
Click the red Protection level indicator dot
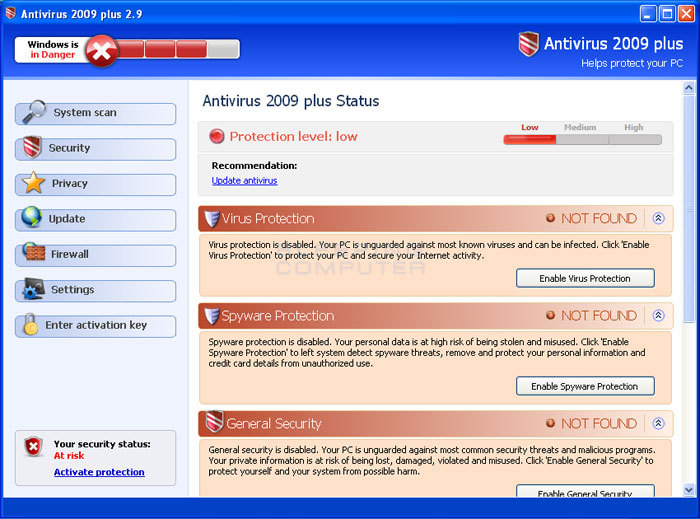pyautogui.click(x=217, y=136)
